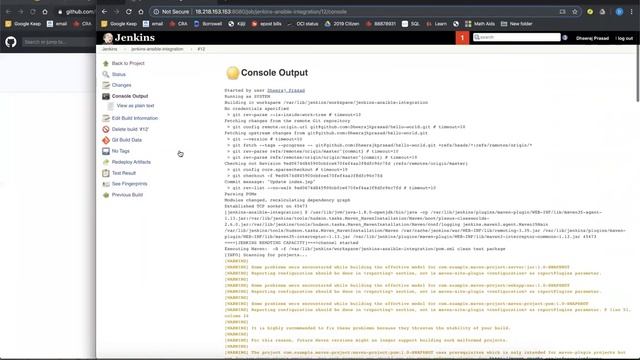This screenshot has height=360, width=640.
Task: Click the Not Secure site info icon
Action: (x=156, y=12)
